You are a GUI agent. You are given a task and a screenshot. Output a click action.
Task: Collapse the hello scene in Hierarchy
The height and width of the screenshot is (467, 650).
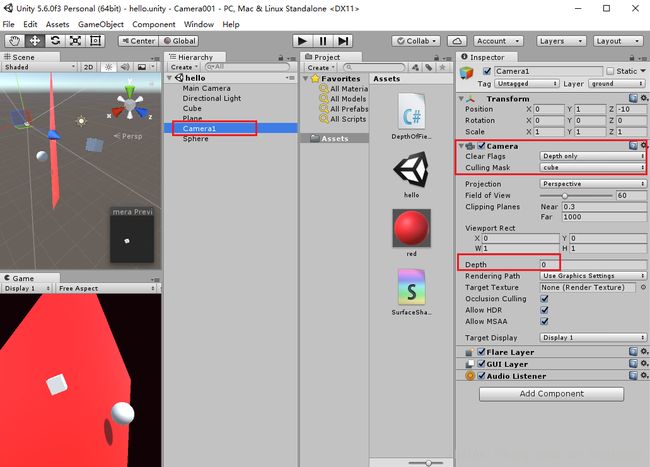[169, 78]
